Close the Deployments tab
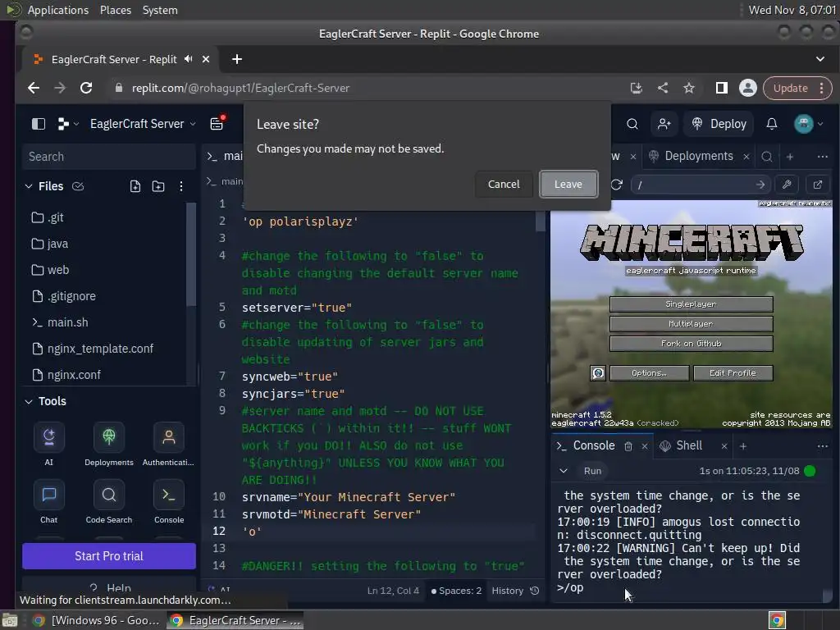 pyautogui.click(x=746, y=157)
